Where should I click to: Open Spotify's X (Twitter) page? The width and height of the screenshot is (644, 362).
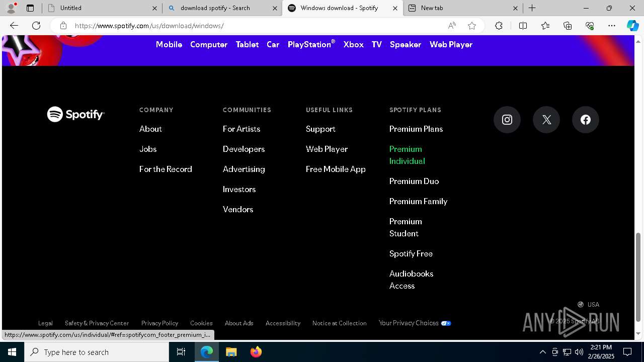[546, 120]
